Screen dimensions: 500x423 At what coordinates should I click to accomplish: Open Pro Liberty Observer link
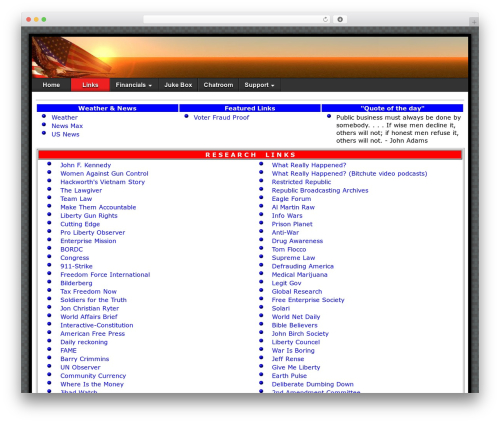pos(93,232)
